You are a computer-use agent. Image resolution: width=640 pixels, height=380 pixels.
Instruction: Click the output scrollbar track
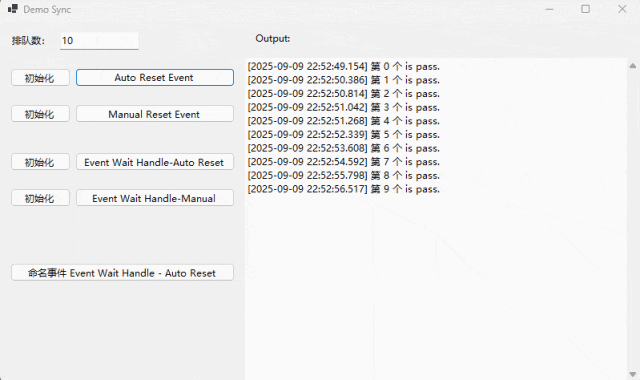(x=633, y=220)
